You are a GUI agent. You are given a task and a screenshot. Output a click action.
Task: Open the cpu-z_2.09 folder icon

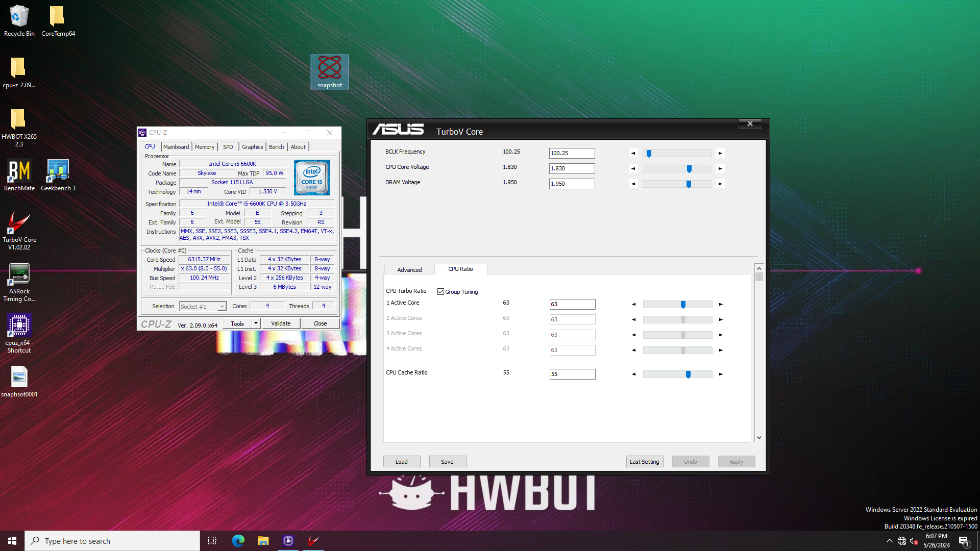click(x=19, y=72)
